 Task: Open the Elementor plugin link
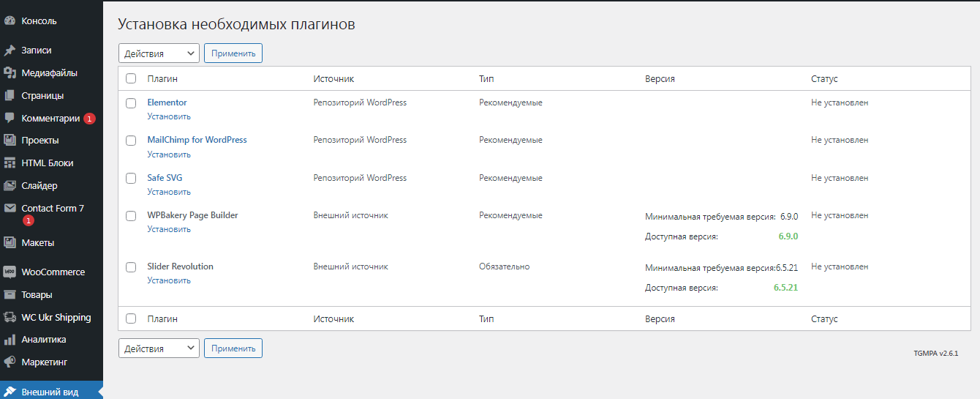coord(167,102)
